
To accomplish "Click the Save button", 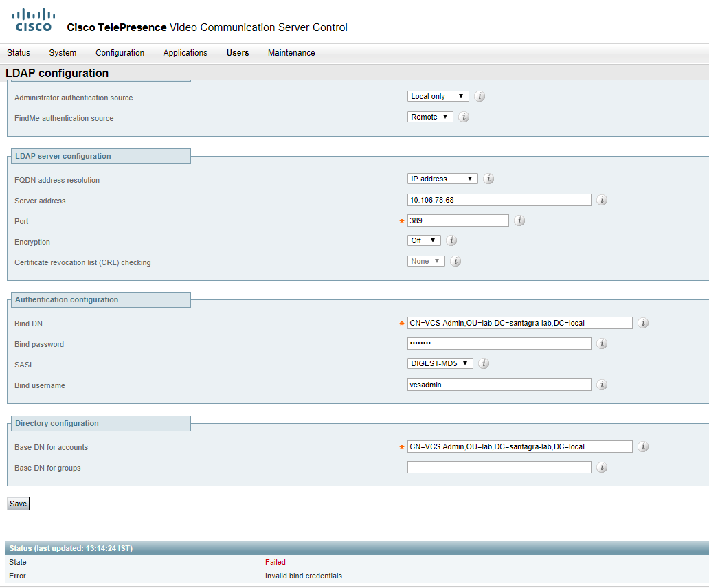I will (18, 504).
